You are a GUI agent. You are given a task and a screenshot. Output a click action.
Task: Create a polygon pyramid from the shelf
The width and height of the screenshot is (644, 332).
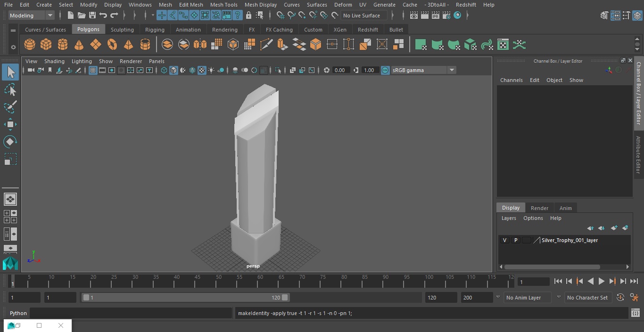coord(129,45)
